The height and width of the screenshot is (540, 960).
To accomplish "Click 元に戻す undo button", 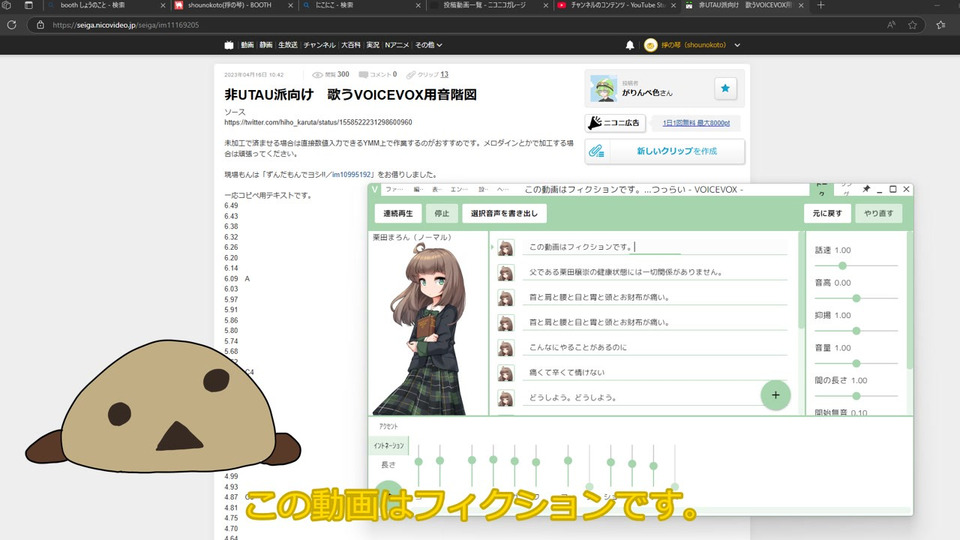I will 827,213.
